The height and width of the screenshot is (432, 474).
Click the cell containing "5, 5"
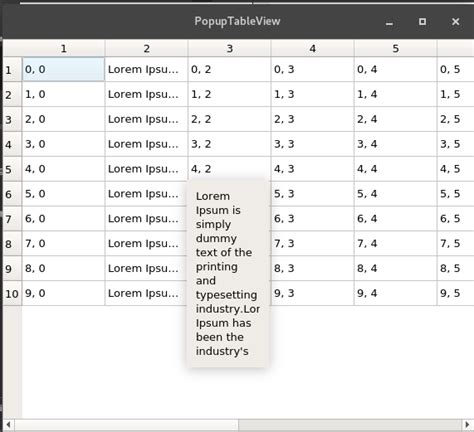[x=456, y=194]
